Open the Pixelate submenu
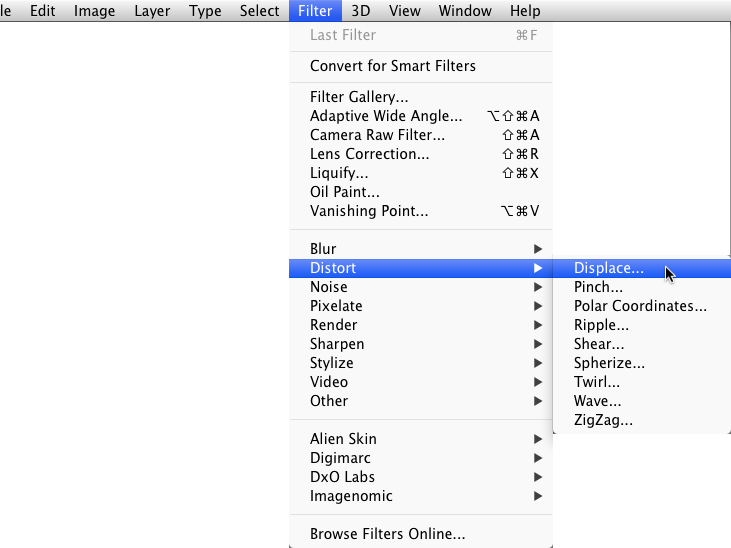The width and height of the screenshot is (731, 548). [x=336, y=306]
